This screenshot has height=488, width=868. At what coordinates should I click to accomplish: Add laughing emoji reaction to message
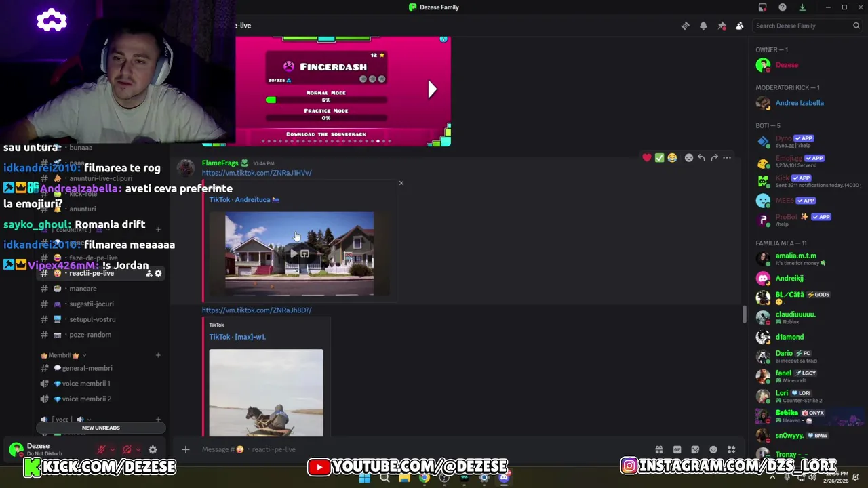[672, 158]
